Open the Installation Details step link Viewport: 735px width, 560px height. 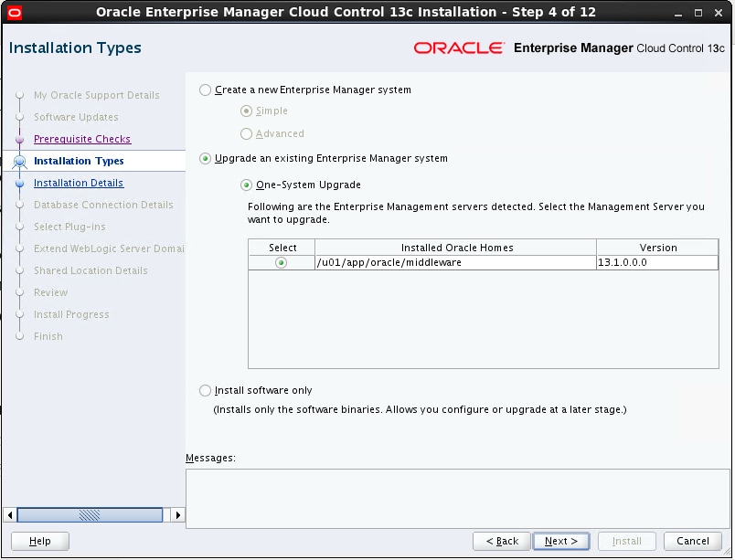click(x=79, y=183)
